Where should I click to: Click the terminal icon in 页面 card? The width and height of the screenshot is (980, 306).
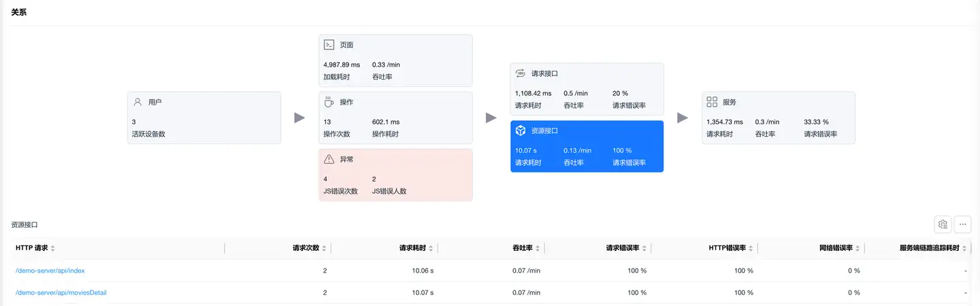tap(329, 45)
